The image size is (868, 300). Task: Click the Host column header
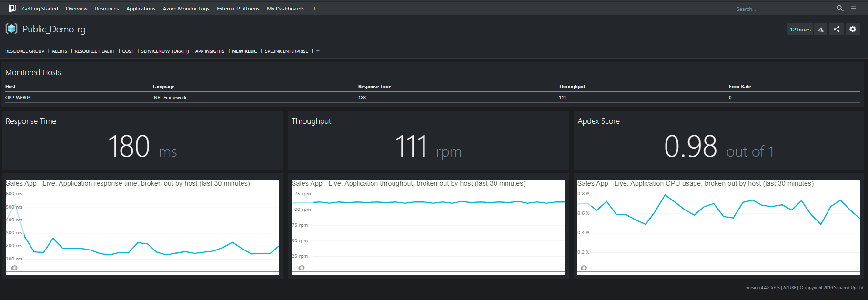(x=10, y=86)
